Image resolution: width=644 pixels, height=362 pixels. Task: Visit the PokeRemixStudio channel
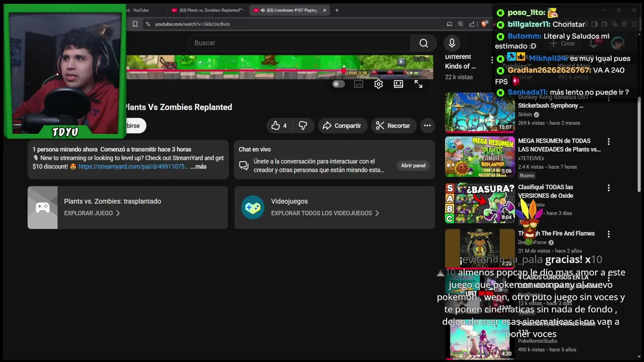point(537,341)
